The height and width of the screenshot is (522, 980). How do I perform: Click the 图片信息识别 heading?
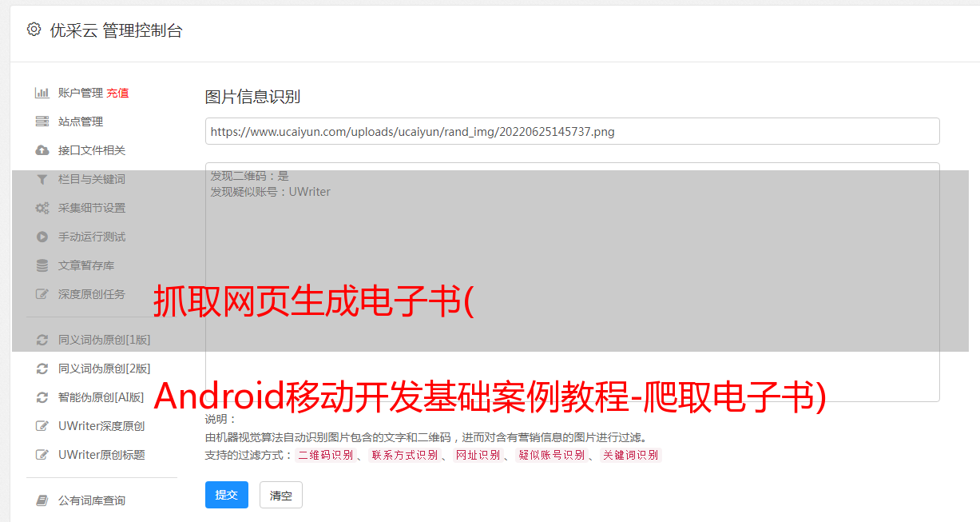[252, 98]
